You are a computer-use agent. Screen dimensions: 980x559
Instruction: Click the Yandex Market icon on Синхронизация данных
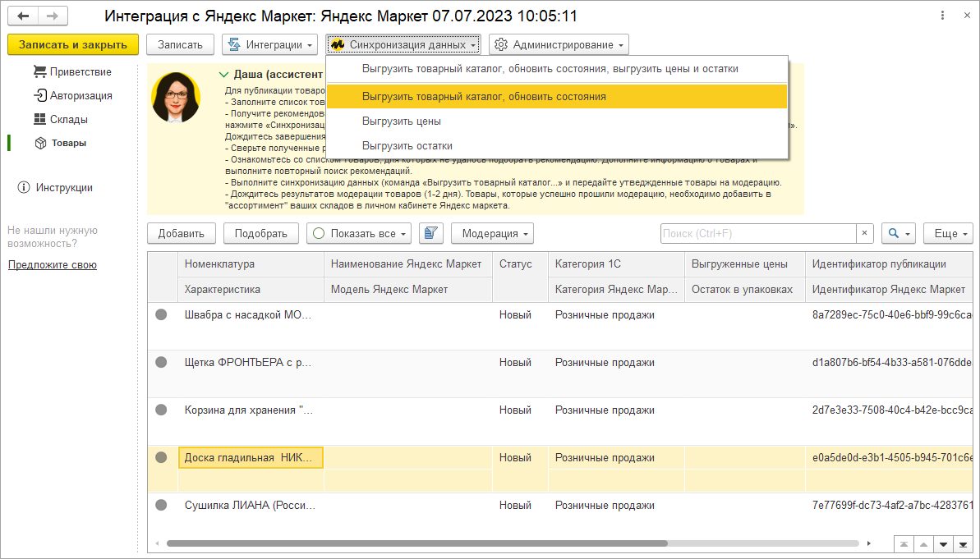click(x=338, y=44)
